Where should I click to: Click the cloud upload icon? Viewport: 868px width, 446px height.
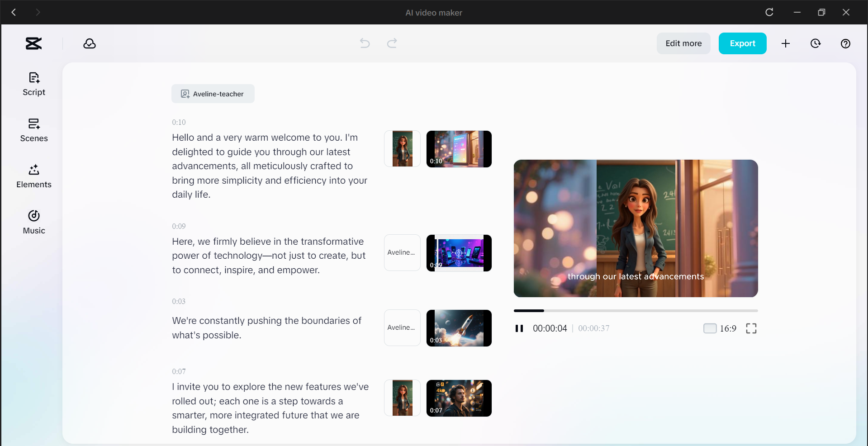point(89,43)
